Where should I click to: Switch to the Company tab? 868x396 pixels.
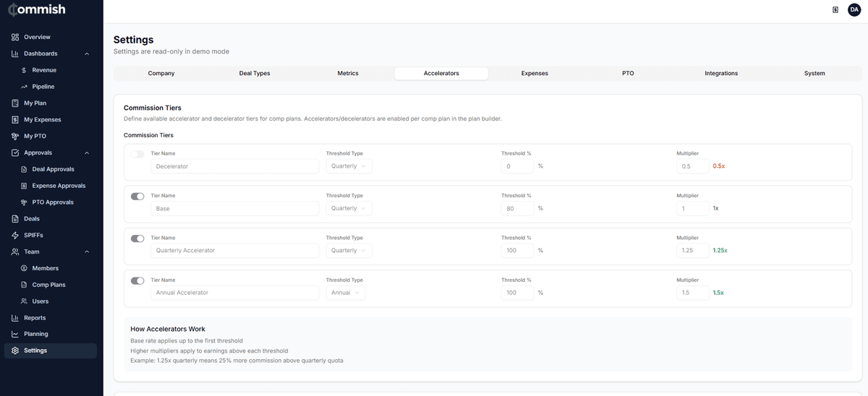point(161,73)
